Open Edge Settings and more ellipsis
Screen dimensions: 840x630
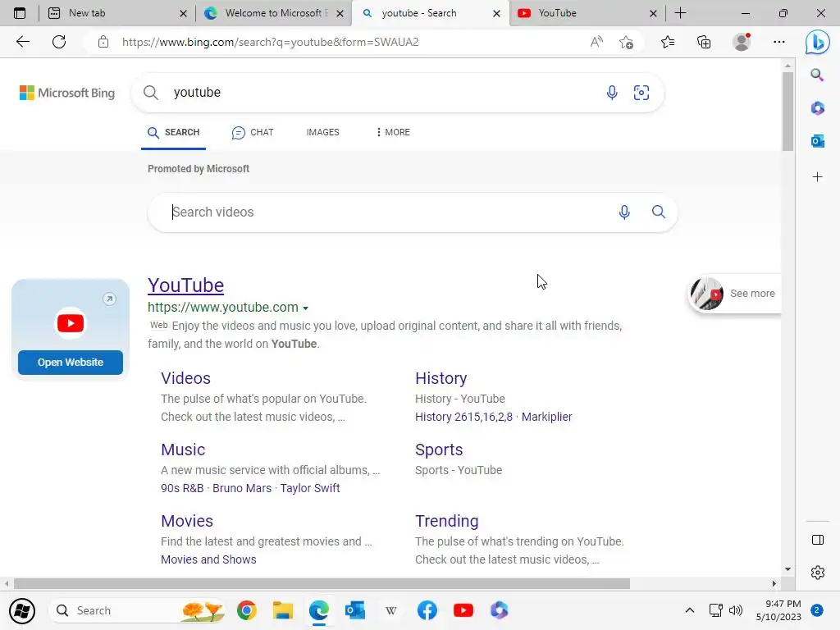pyautogui.click(x=779, y=42)
